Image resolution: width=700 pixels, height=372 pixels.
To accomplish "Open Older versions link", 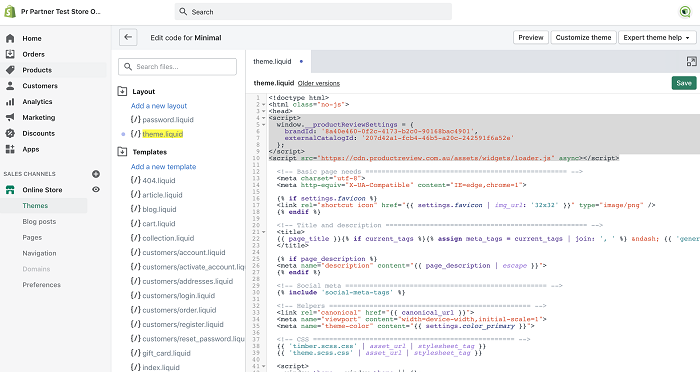I will (x=319, y=84).
